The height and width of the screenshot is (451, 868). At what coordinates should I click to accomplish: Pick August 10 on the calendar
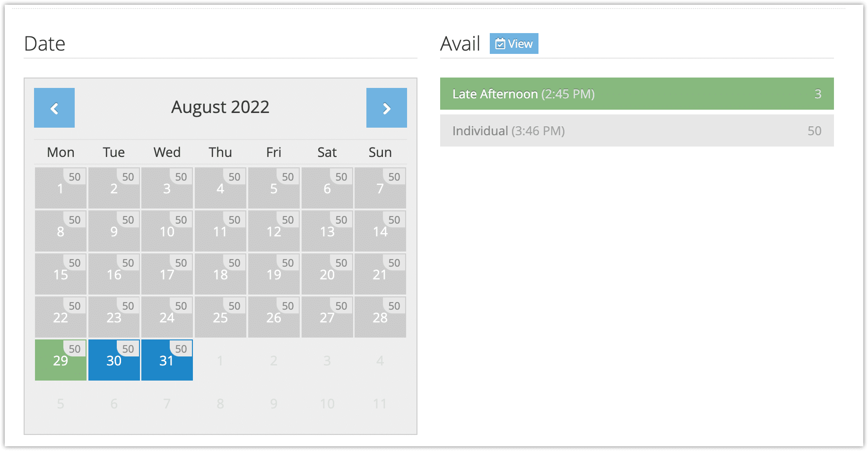pos(167,231)
